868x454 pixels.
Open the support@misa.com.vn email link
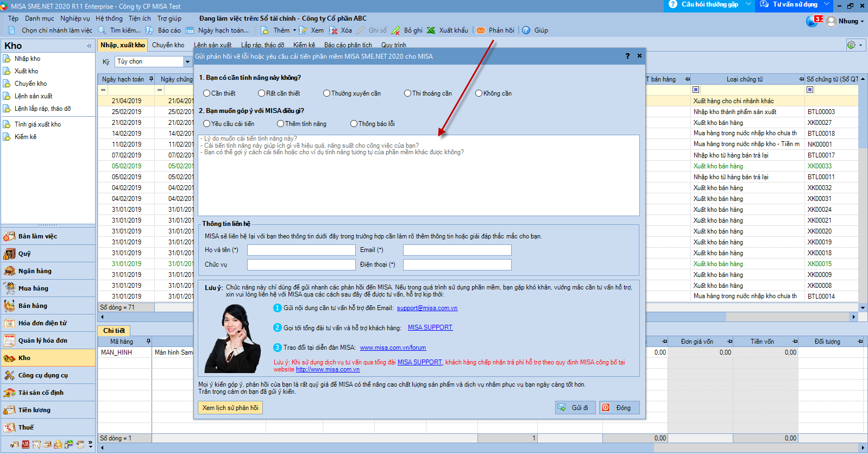[427, 308]
